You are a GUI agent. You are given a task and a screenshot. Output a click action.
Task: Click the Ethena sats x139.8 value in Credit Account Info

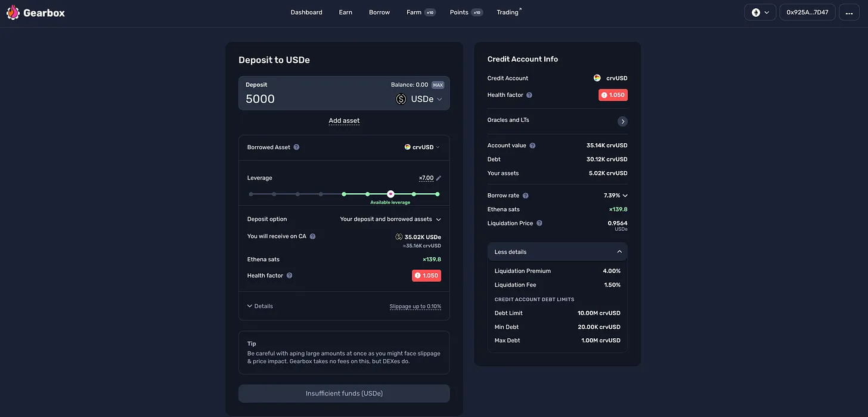tap(618, 209)
